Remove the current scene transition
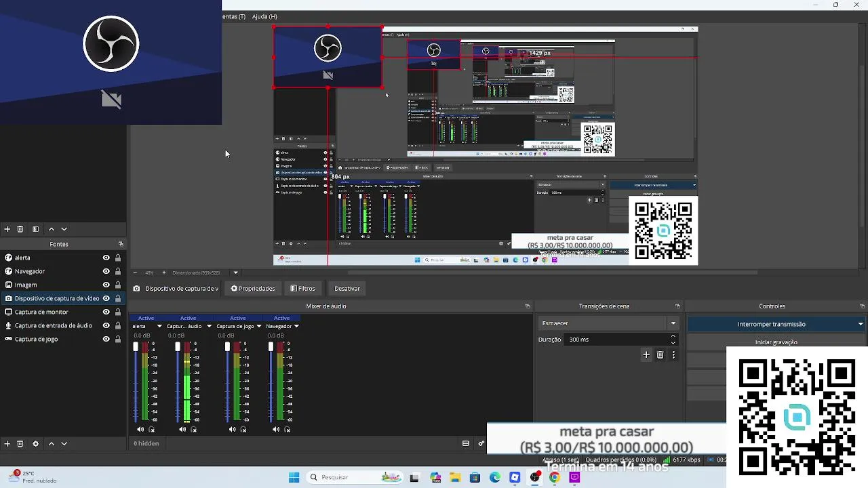 (660, 354)
